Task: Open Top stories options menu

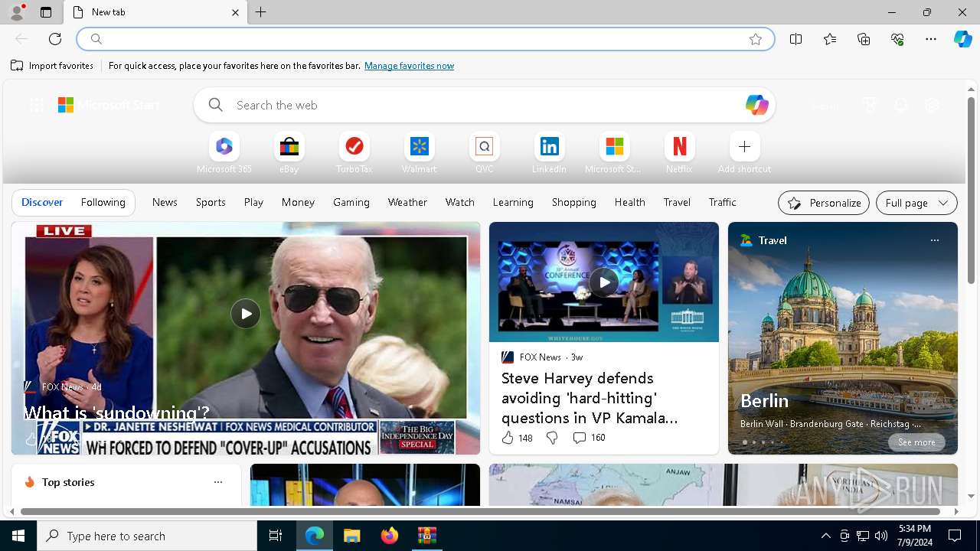Action: (x=218, y=482)
